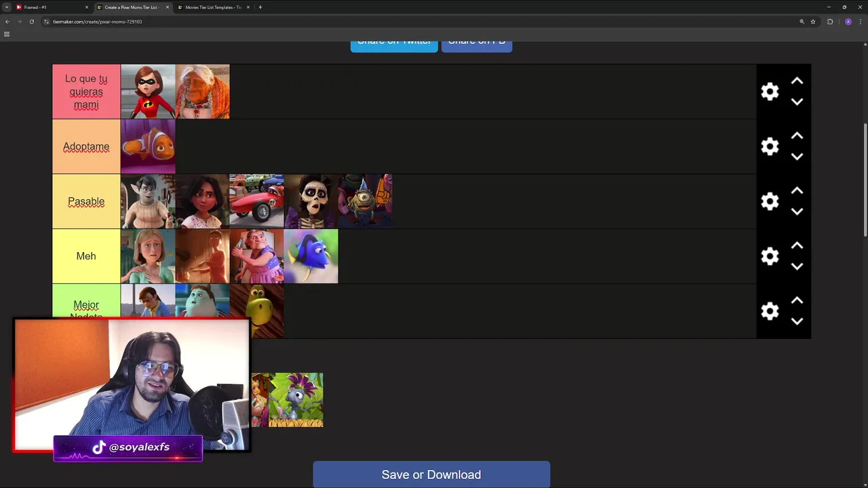
Task: Open settings gear for the Pasable tier
Action: coord(770,201)
